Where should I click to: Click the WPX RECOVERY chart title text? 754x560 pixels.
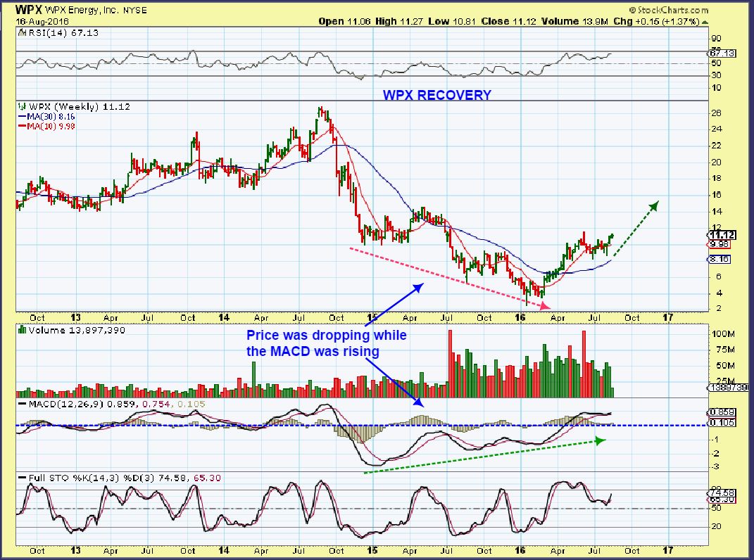(x=437, y=95)
